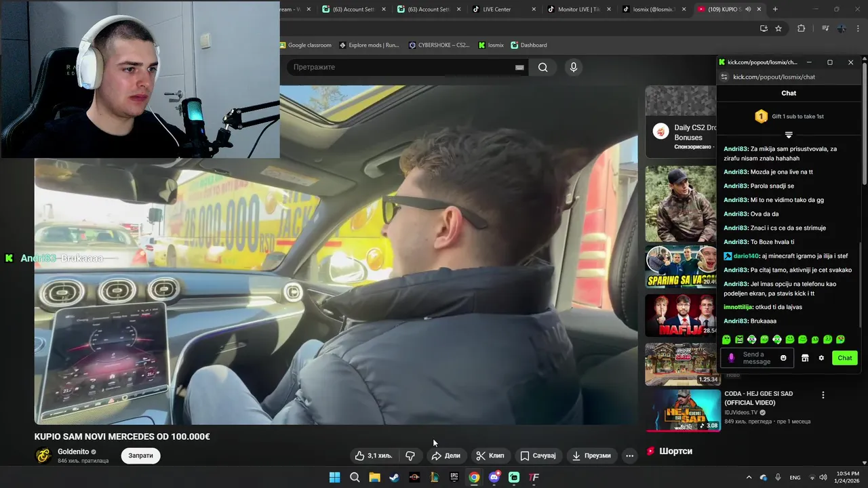Download the video via Преузми
The height and width of the screenshot is (488, 868).
pos(592,455)
